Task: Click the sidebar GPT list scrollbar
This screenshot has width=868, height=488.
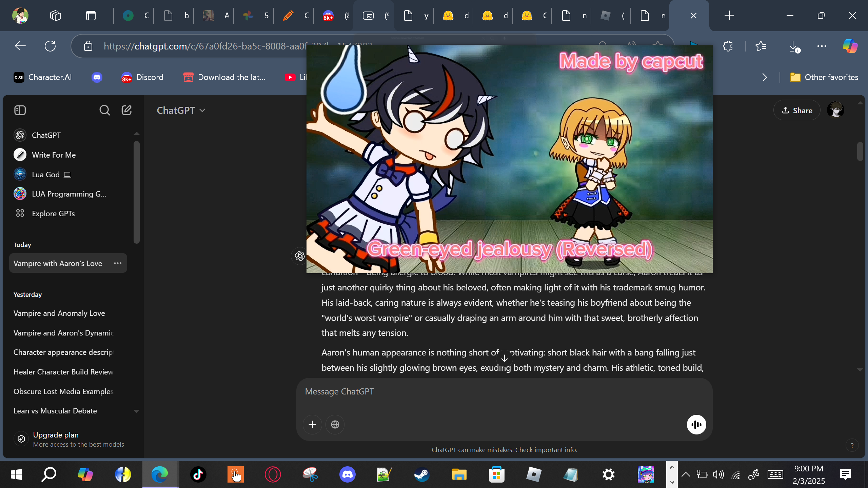Action: (x=137, y=192)
